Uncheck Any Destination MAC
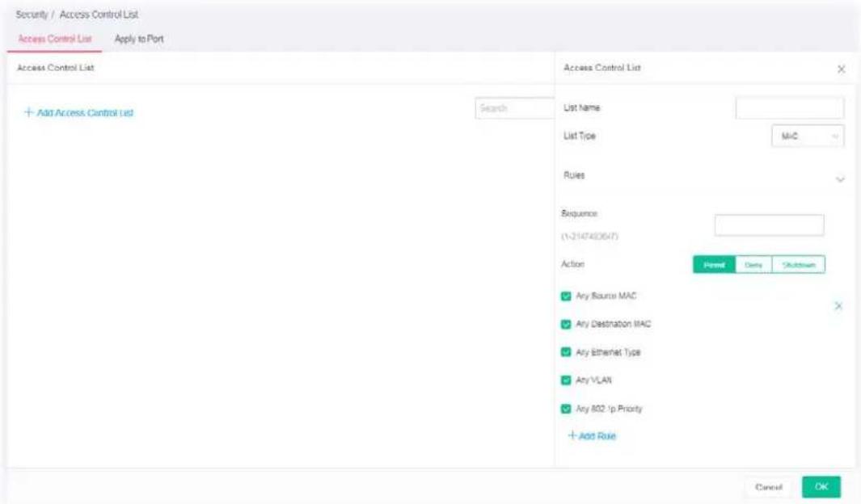The image size is (861, 504). [x=566, y=324]
